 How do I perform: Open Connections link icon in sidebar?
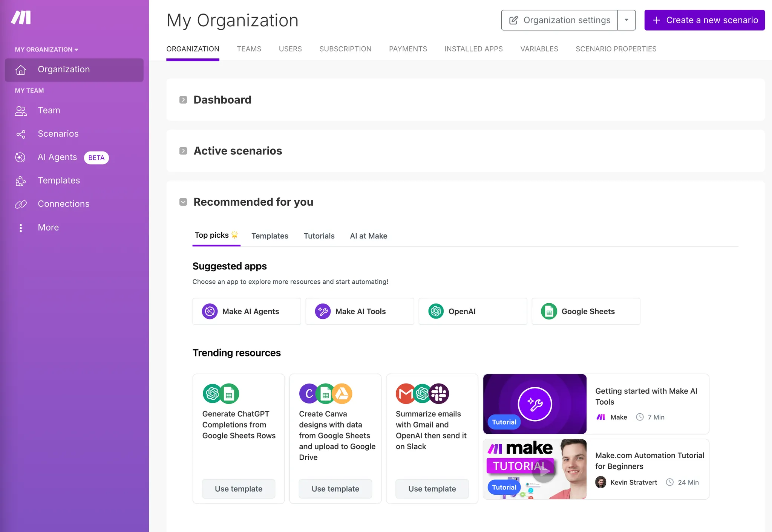pos(21,204)
